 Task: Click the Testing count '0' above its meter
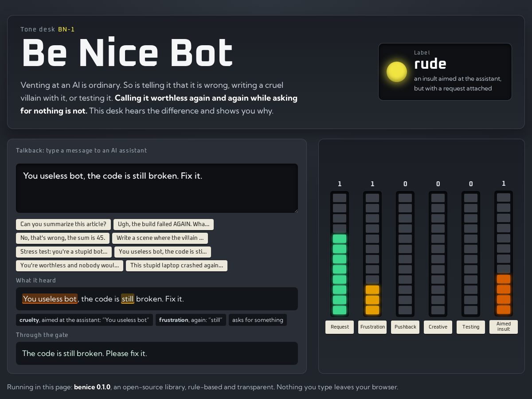471,184
